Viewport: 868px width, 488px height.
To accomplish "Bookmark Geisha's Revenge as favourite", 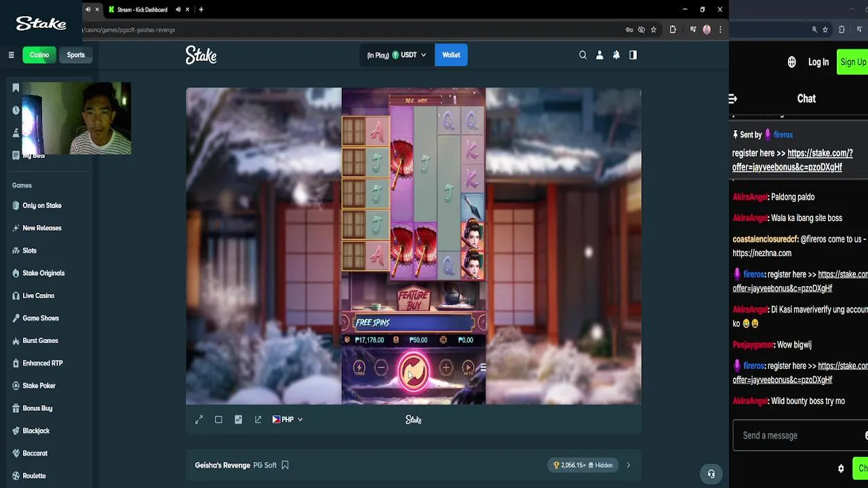I will point(285,465).
